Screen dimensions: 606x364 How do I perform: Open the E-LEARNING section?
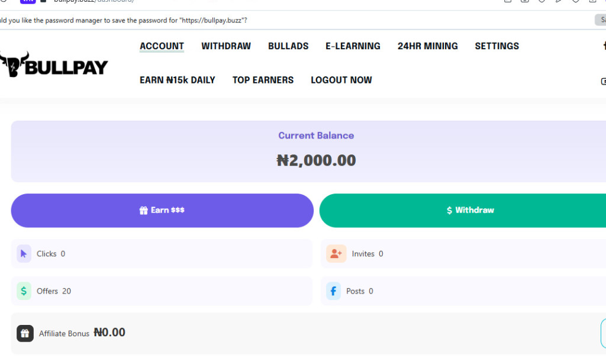(x=353, y=46)
